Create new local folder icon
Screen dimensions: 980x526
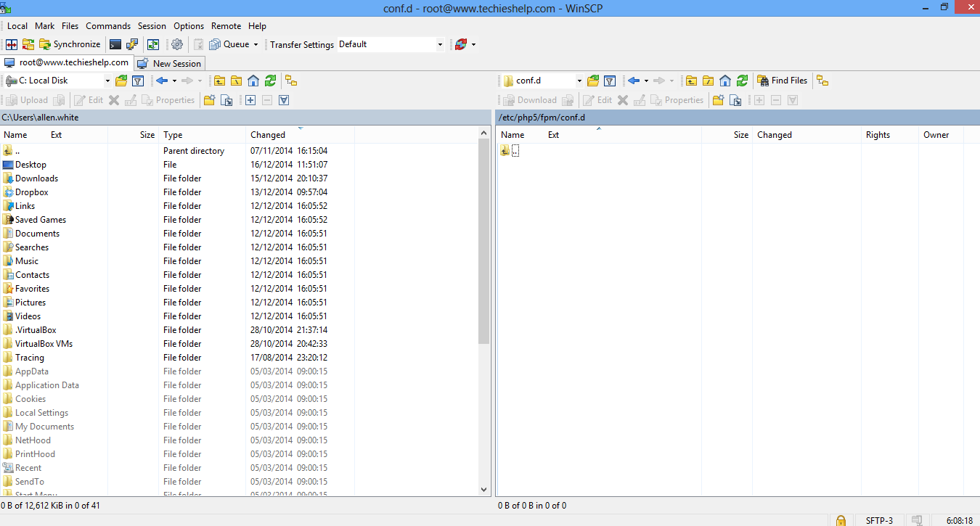[x=209, y=100]
